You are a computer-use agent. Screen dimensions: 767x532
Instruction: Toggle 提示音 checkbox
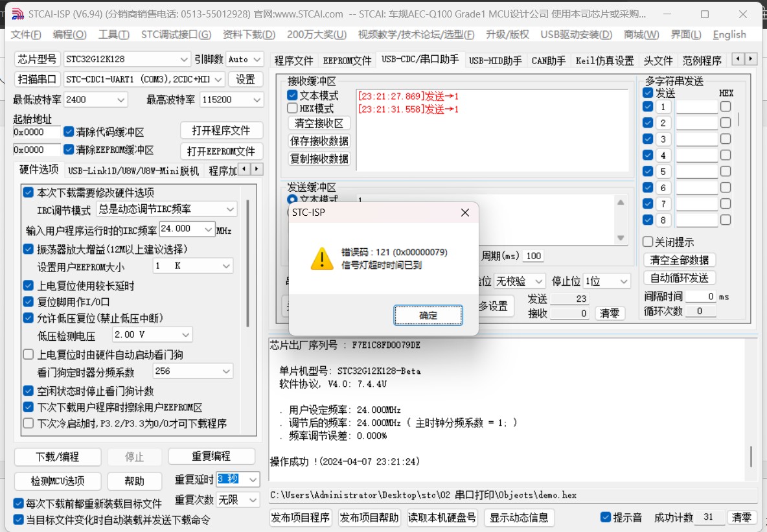[x=606, y=517]
